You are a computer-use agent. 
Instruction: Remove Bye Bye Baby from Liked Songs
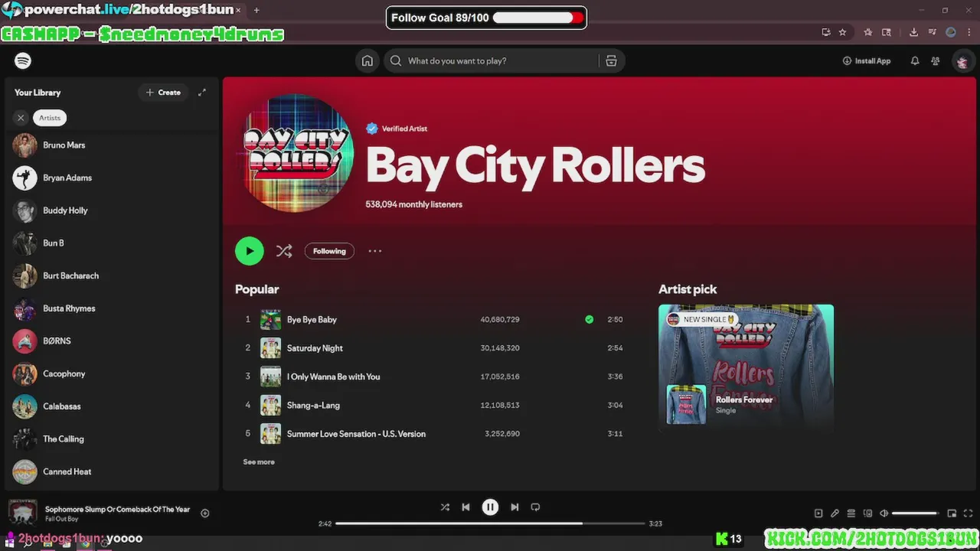589,319
